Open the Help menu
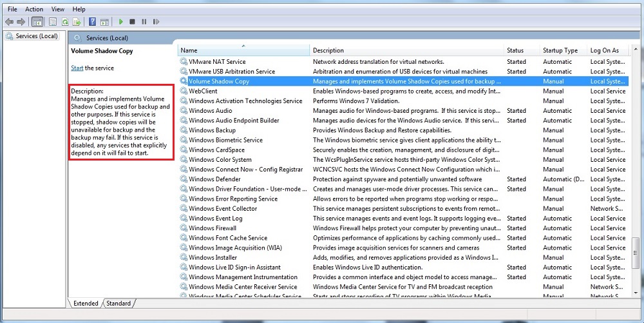The height and width of the screenshot is (323, 644). pos(79,8)
